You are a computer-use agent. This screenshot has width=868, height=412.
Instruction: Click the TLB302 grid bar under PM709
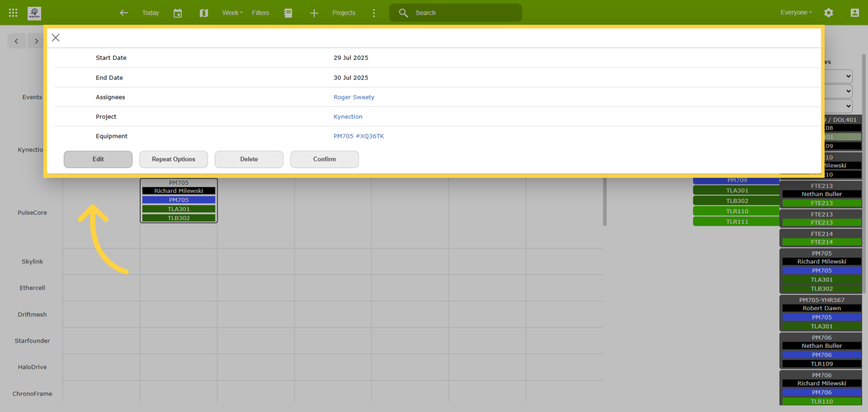(737, 201)
